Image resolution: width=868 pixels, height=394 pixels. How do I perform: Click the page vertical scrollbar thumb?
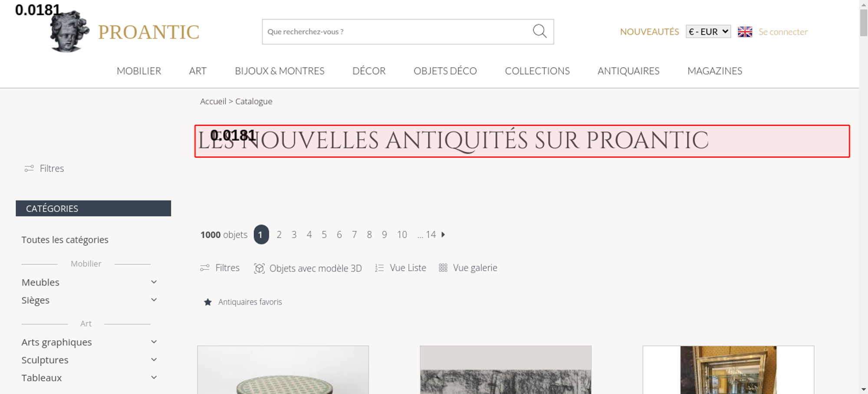[864, 23]
